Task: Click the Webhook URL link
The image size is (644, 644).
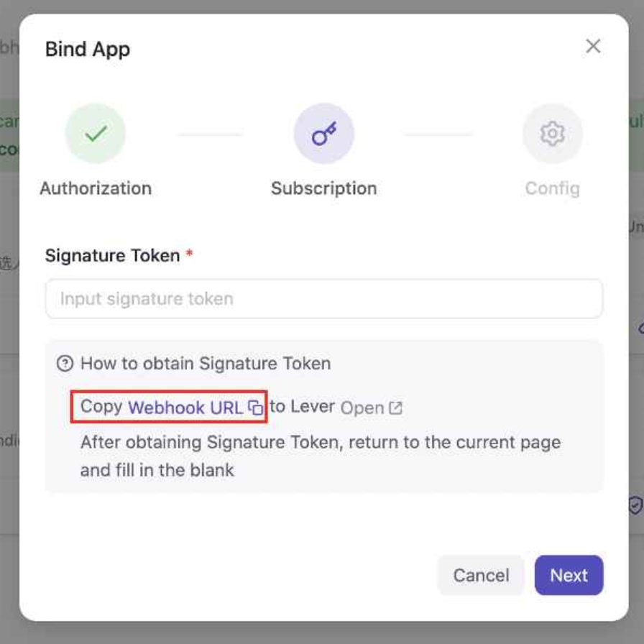Action: coord(185,408)
